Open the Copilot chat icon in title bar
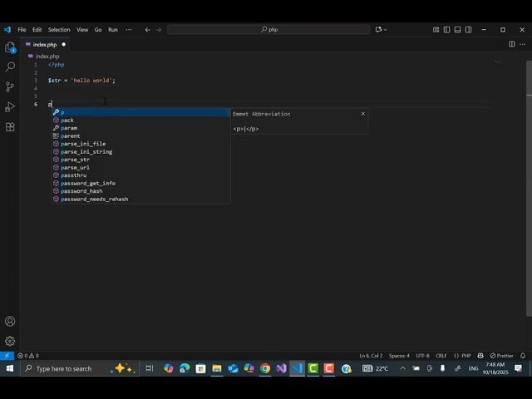Viewport: 532px width, 399px height. coord(379,30)
